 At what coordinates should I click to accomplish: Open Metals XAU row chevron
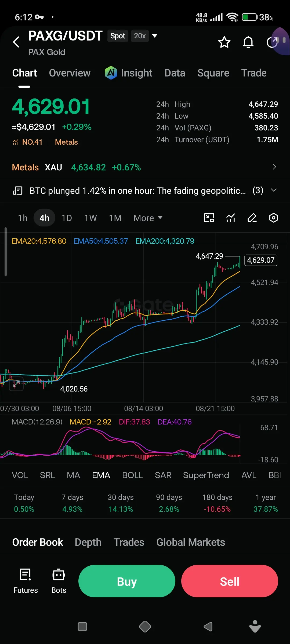point(274,167)
